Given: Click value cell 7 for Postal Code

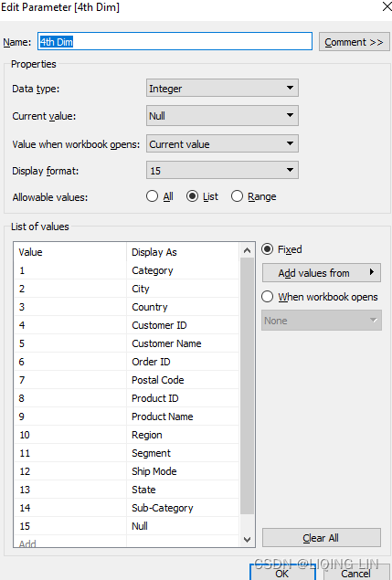Looking at the screenshot, I should [x=70, y=380].
